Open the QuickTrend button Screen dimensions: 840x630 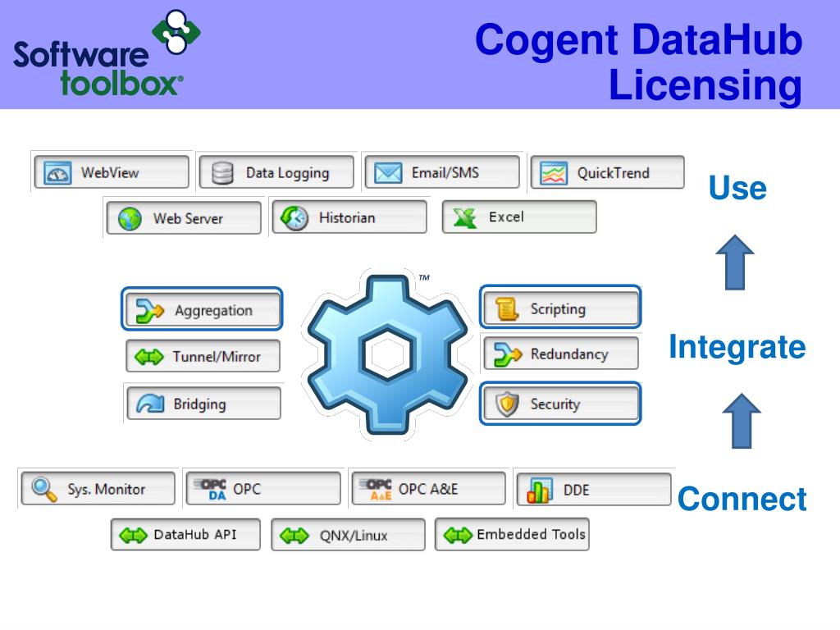click(x=608, y=172)
